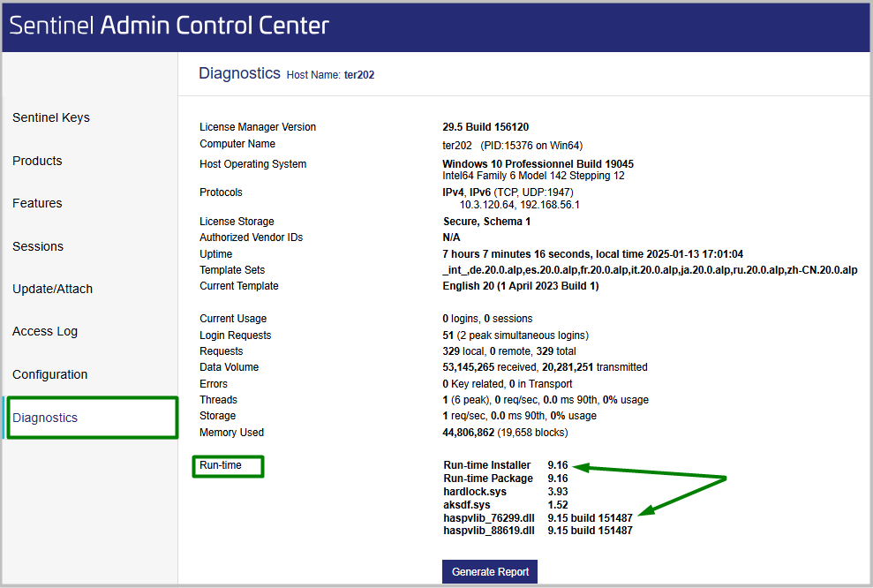Screen dimensions: 873x588
Task: Select the Run-time Installer row
Action: click(x=506, y=465)
